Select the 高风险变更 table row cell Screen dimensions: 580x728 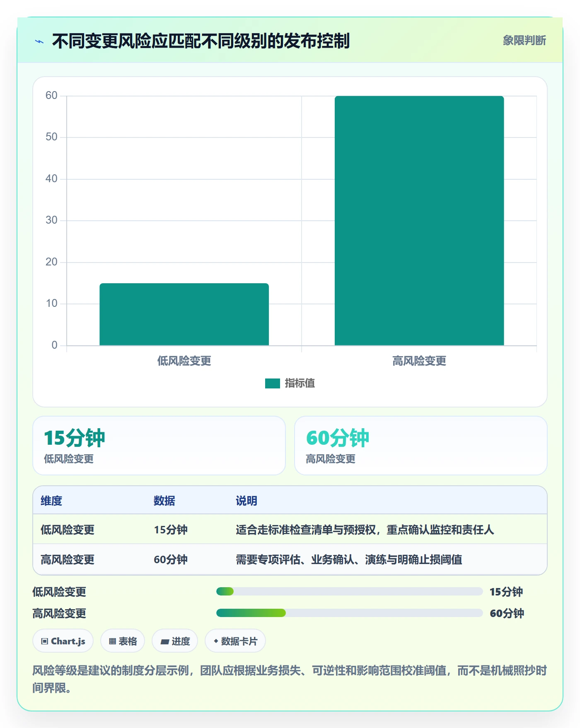[x=68, y=559]
